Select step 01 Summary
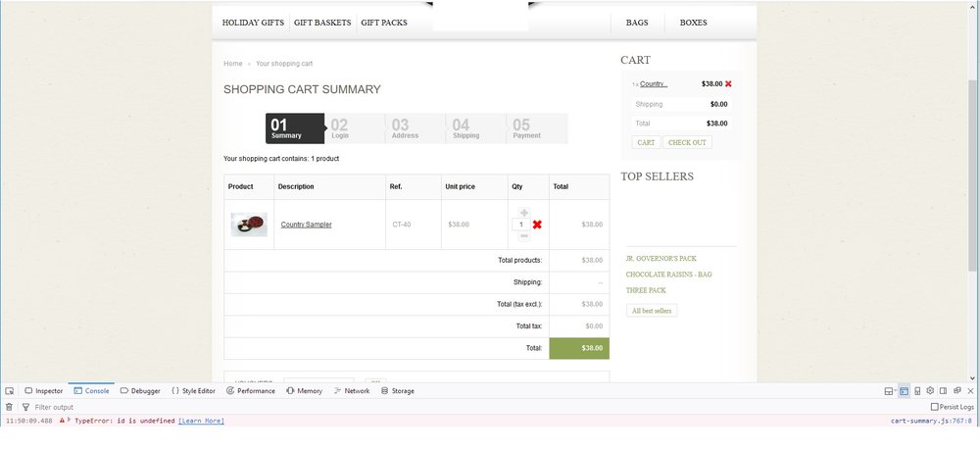Screen dimensions: 980x452 (x=294, y=128)
